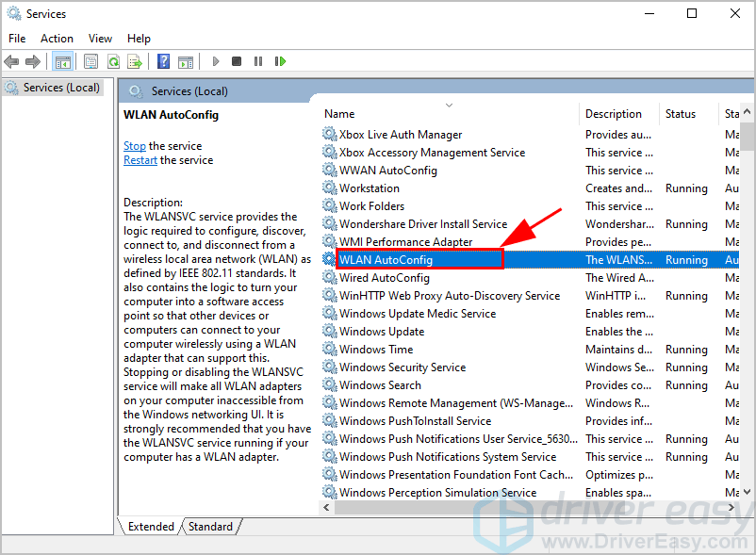The height and width of the screenshot is (555, 756).
Task: Open the Help question mark icon
Action: pyautogui.click(x=164, y=61)
